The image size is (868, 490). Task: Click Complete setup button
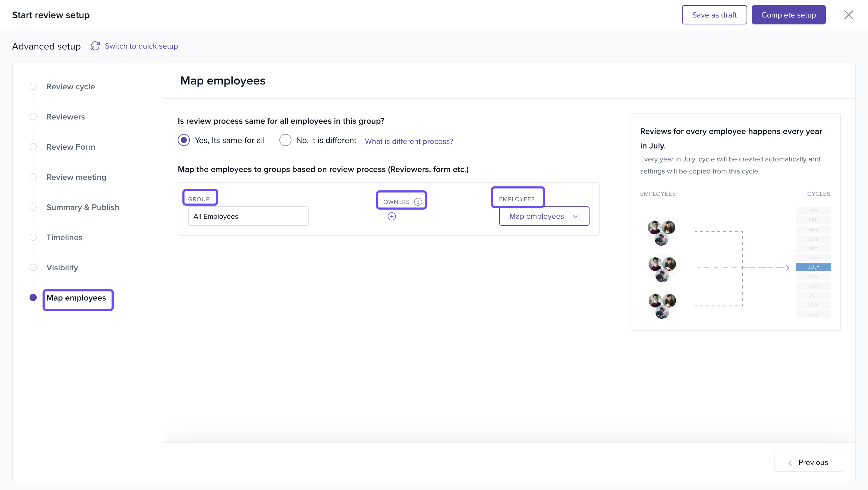[788, 15]
